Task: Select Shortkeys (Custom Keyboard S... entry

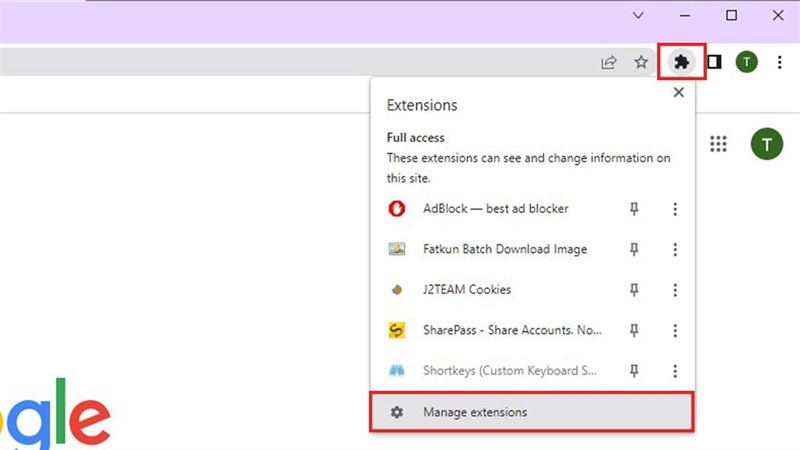Action: tap(510, 370)
